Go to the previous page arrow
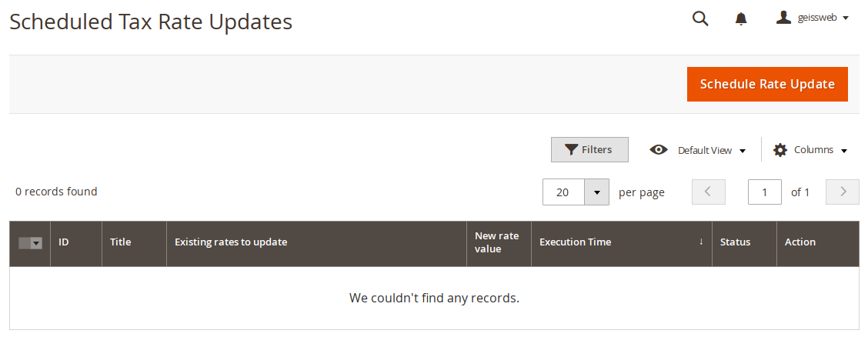This screenshot has height=337, width=868. pyautogui.click(x=709, y=192)
